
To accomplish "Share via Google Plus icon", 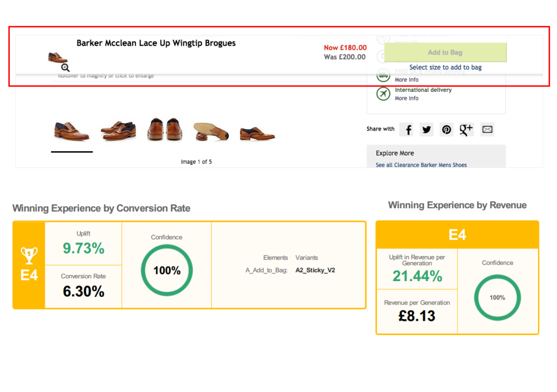I will 466,129.
